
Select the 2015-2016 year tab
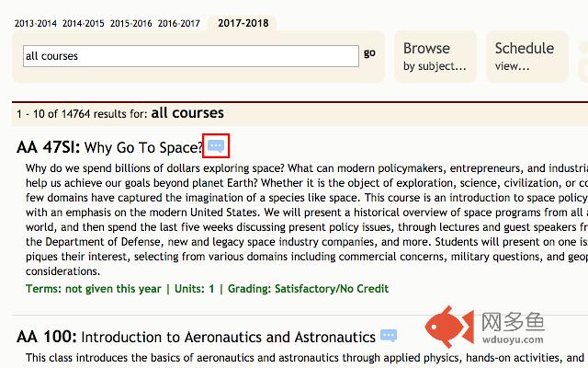130,23
